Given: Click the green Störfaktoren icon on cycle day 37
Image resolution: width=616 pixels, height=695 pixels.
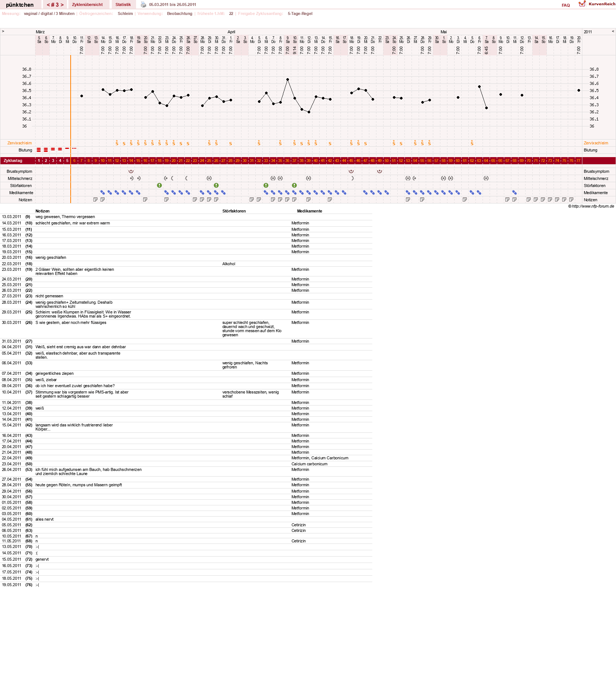Looking at the screenshot, I should 295,186.
